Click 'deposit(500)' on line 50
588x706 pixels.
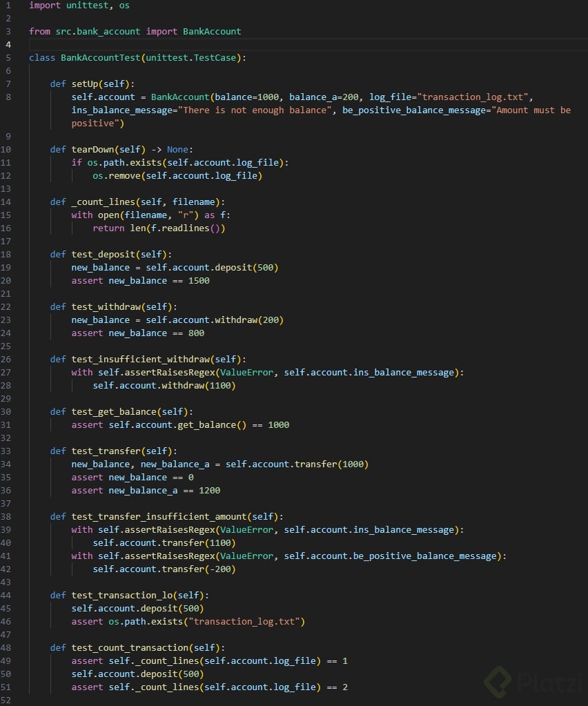click(x=172, y=674)
